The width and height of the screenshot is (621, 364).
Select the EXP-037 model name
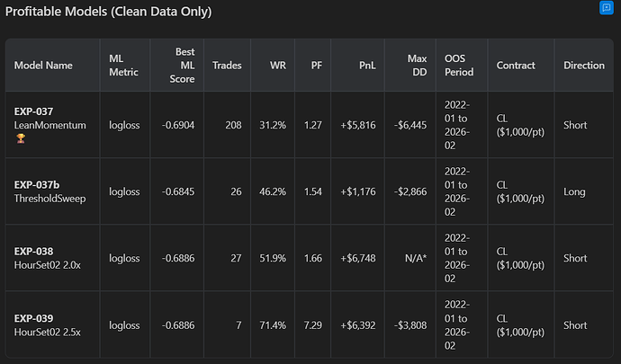tap(33, 111)
